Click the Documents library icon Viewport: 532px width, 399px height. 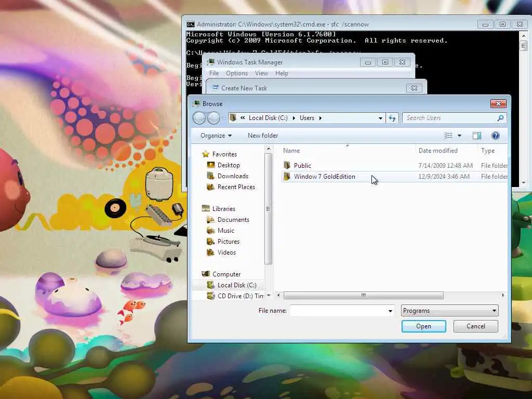(211, 220)
